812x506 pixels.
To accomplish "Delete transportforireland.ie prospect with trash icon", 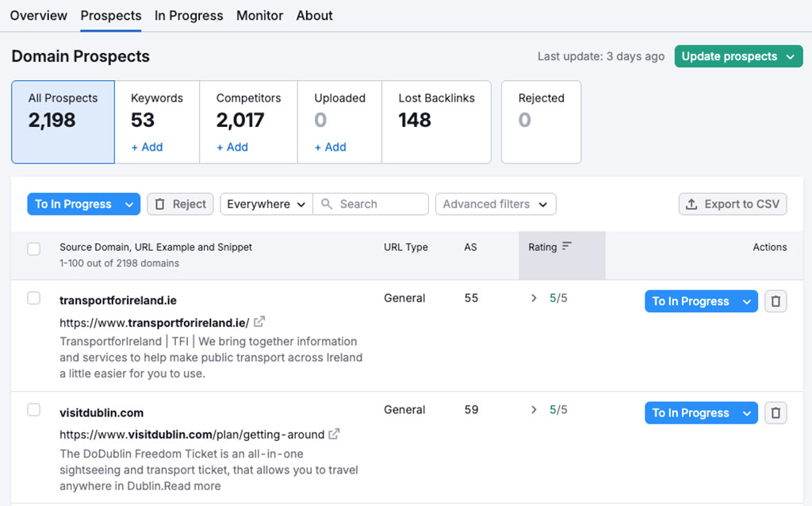I will (x=776, y=301).
